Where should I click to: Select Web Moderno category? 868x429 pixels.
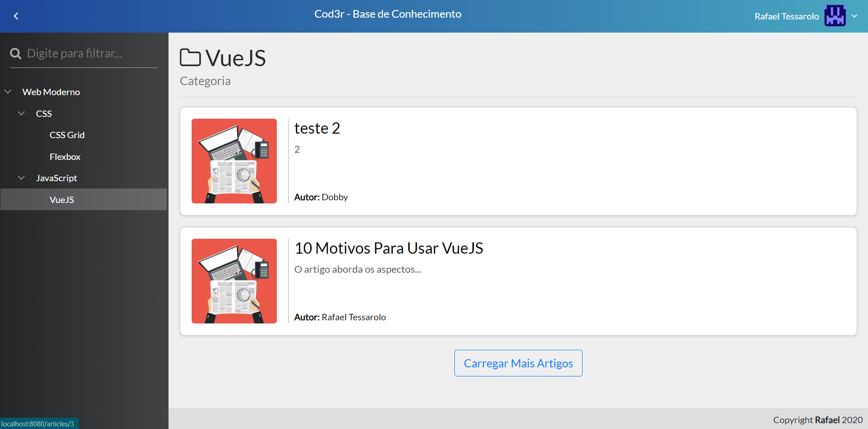(51, 92)
